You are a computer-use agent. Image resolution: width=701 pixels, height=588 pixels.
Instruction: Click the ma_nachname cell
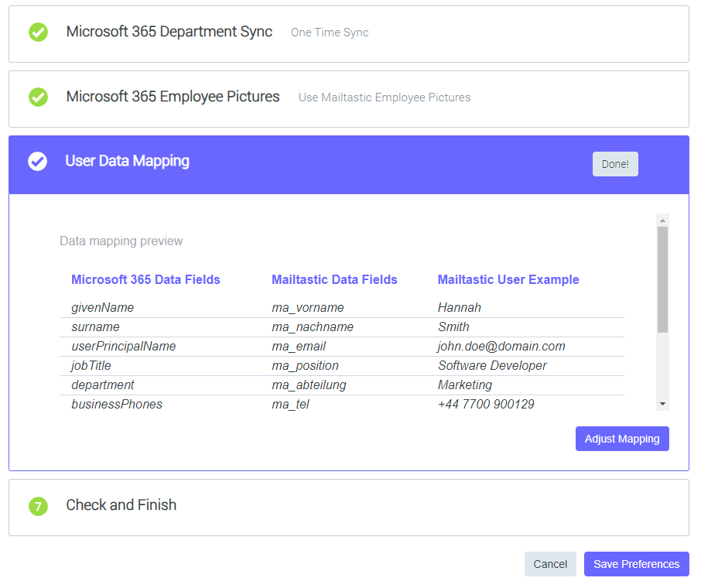click(313, 326)
